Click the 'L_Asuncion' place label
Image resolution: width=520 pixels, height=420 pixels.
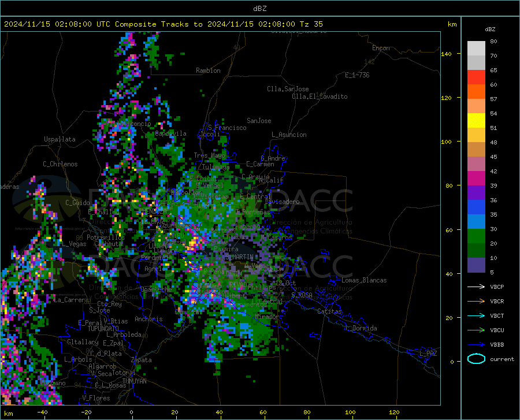pos(289,135)
